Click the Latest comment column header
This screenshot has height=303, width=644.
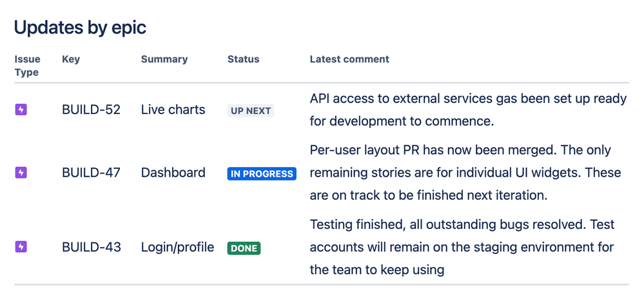tap(349, 59)
